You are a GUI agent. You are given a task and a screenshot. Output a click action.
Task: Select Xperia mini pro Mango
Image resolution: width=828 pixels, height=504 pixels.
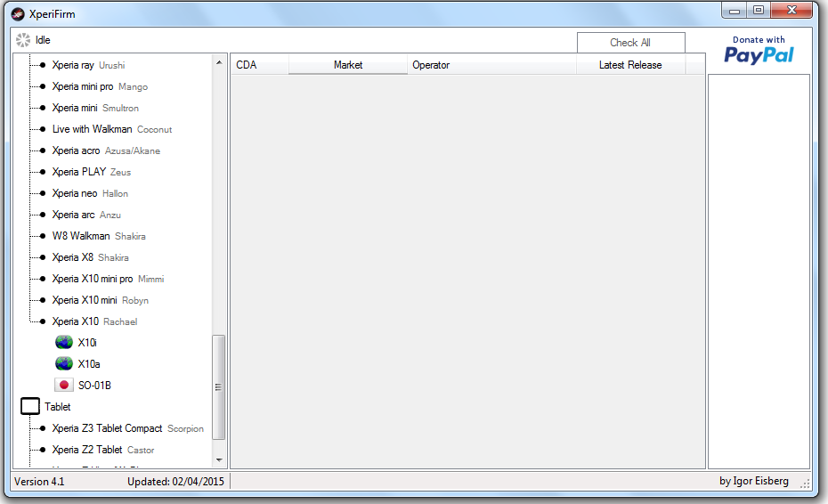tap(100, 86)
